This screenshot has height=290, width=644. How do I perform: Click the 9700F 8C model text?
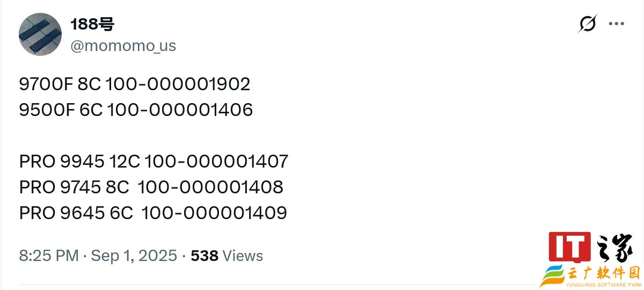pyautogui.click(x=60, y=84)
